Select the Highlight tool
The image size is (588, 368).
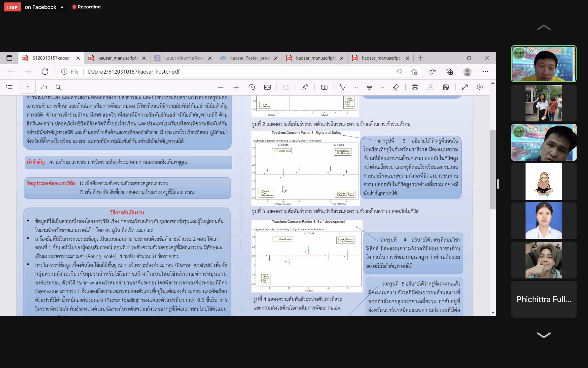tap(369, 87)
